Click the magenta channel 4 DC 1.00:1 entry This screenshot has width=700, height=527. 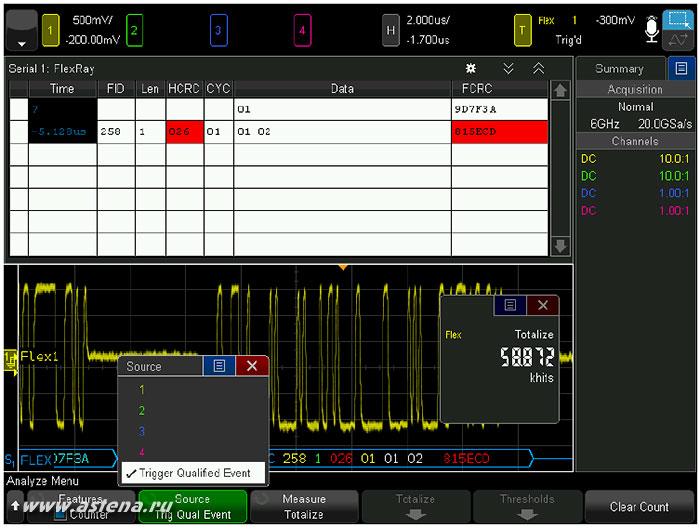coord(635,210)
